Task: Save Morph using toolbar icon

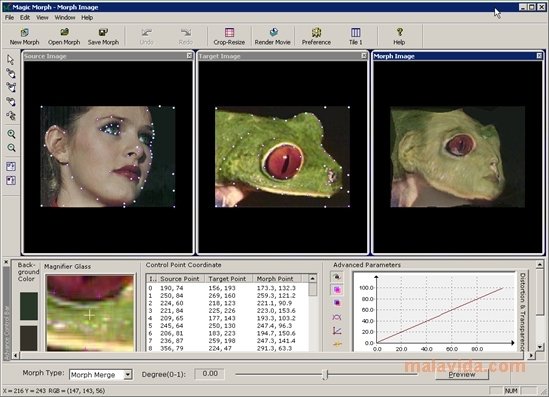Action: click(x=103, y=37)
